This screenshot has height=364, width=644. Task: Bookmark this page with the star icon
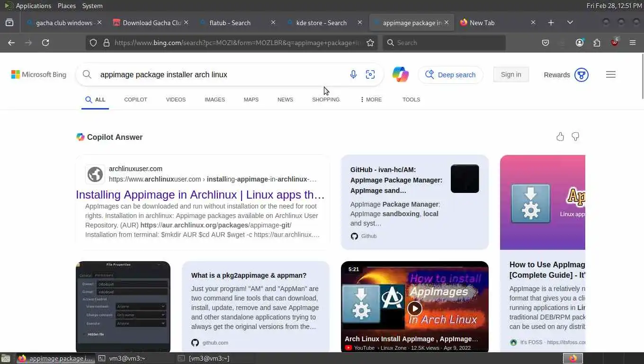[x=370, y=43]
